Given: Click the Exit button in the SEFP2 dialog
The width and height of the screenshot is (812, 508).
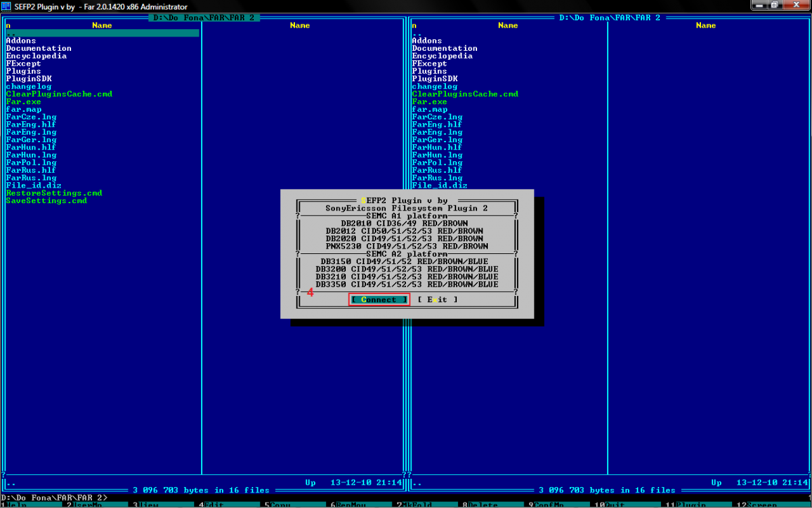Looking at the screenshot, I should coord(437,299).
